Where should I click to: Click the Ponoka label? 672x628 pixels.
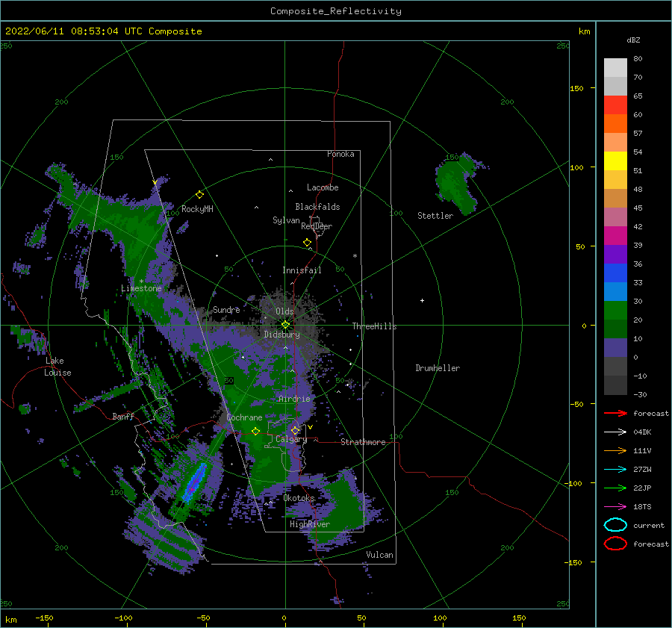(340, 154)
